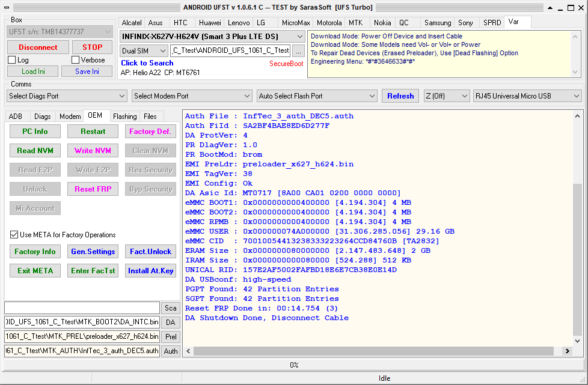Open the Modem tab
588x385 pixels.
(70, 117)
